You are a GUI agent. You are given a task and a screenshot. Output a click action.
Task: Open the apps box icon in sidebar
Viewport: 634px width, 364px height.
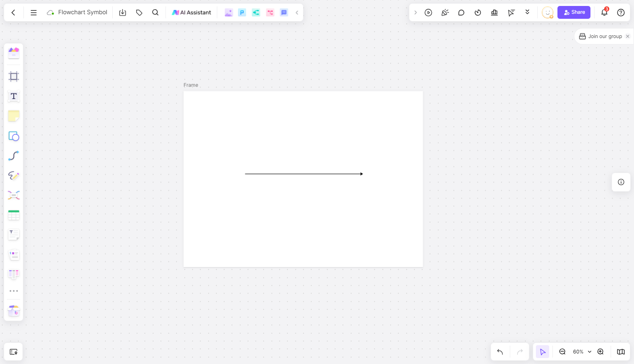coord(14,310)
